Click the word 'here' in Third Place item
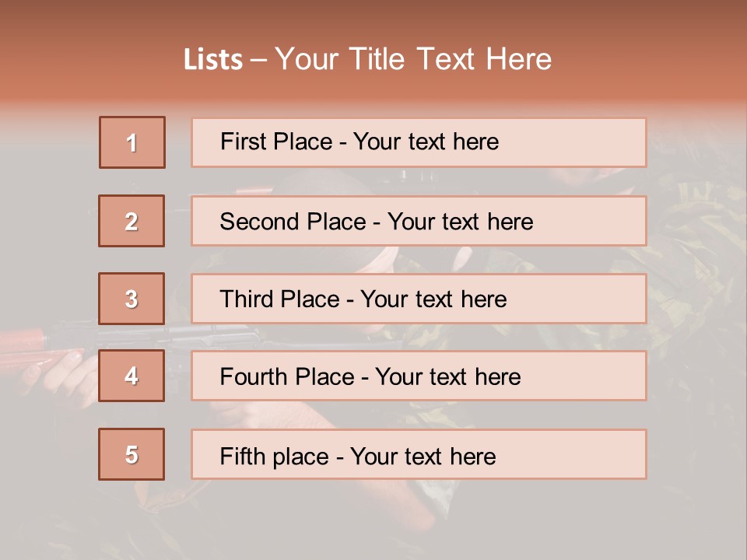747x560 pixels. pyautogui.click(x=484, y=299)
